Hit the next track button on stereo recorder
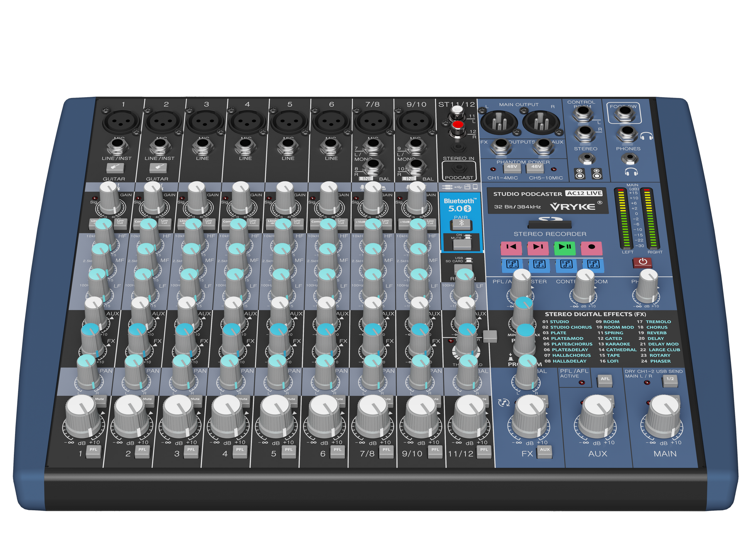 [x=538, y=248]
